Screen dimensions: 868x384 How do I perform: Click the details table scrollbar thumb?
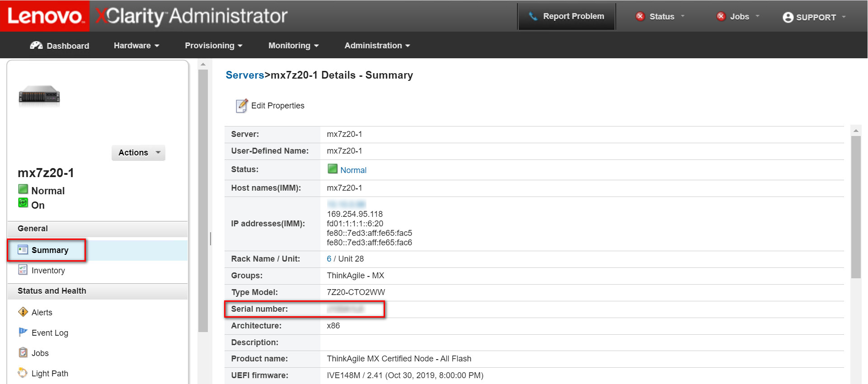[x=856, y=207]
